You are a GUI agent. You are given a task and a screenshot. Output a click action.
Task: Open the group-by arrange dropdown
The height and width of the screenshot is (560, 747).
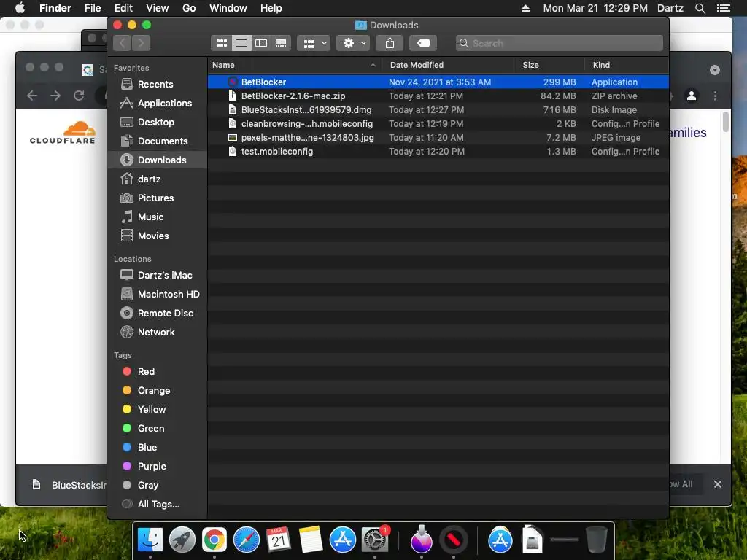click(314, 43)
